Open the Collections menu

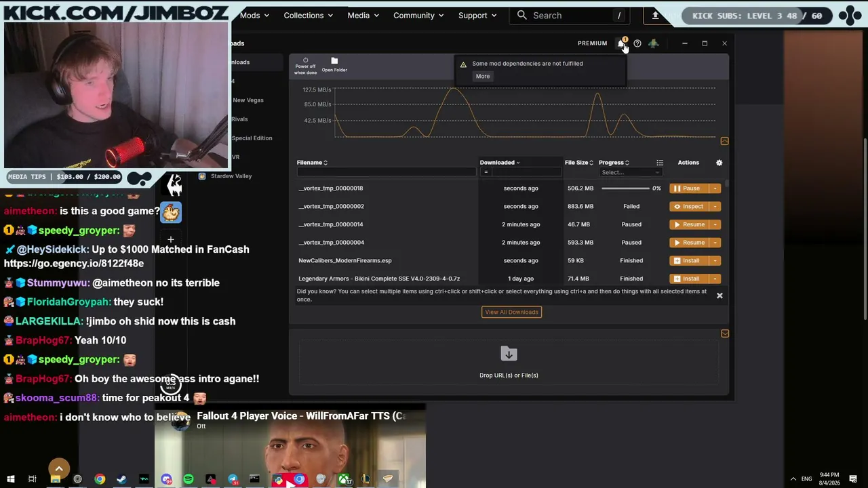pyautogui.click(x=309, y=16)
